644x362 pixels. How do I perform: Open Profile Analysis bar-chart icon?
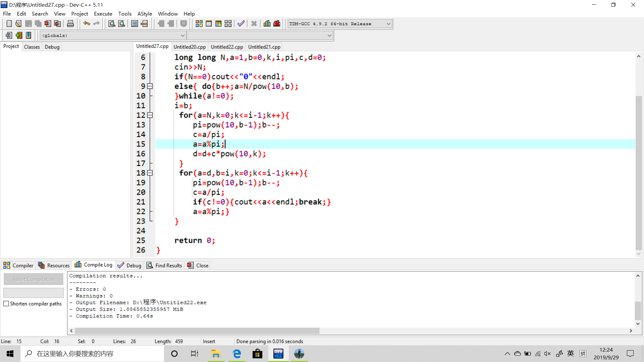(267, 24)
